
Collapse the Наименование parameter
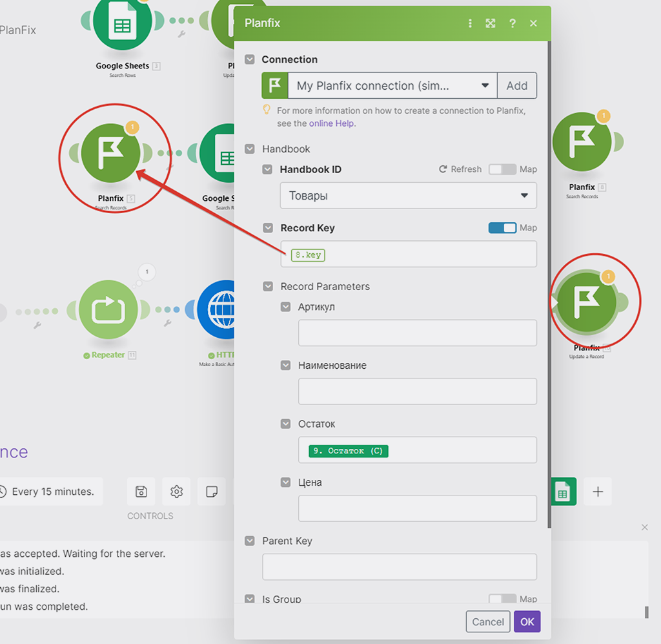[285, 365]
